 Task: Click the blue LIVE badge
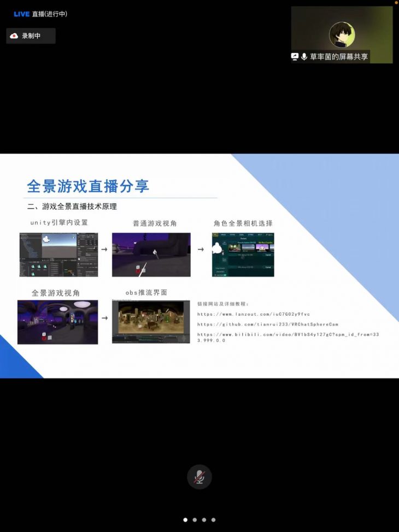[21, 14]
